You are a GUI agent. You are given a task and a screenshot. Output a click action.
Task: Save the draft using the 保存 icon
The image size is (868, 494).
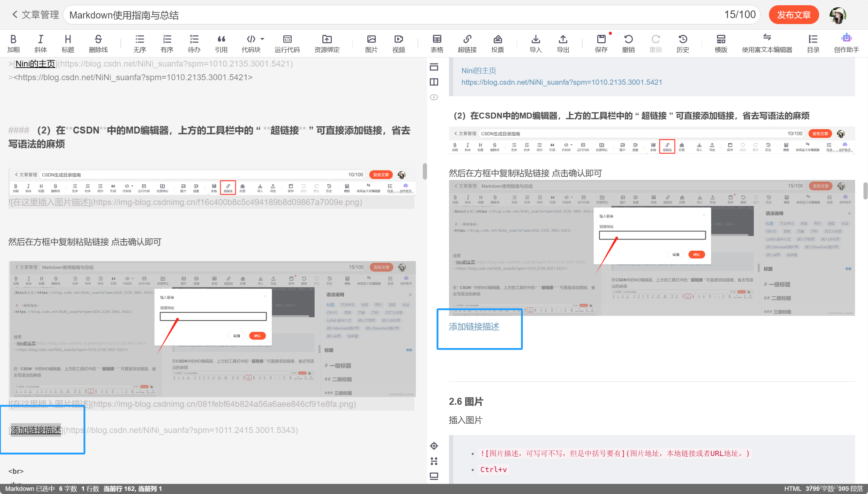pyautogui.click(x=601, y=43)
